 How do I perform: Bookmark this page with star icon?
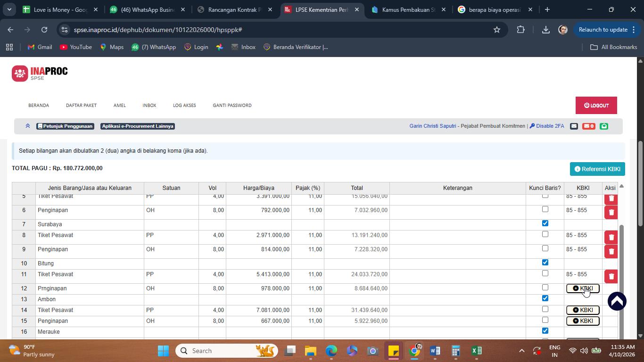[496, 30]
